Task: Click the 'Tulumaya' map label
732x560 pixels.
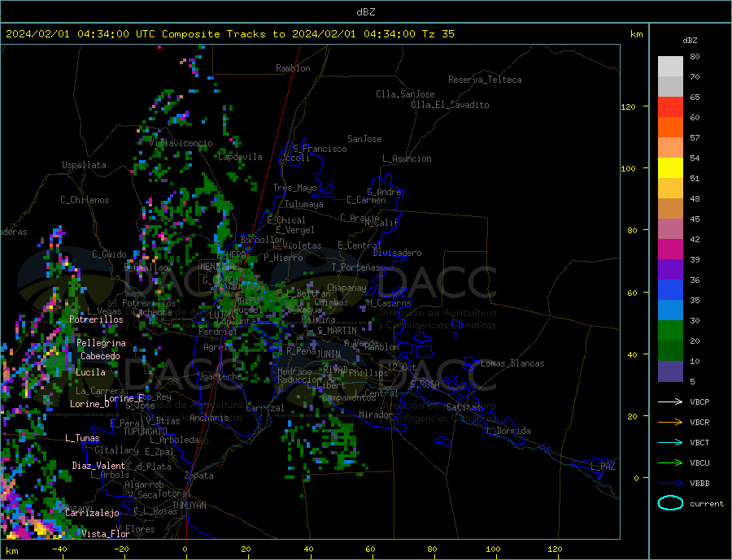Action: click(x=304, y=204)
